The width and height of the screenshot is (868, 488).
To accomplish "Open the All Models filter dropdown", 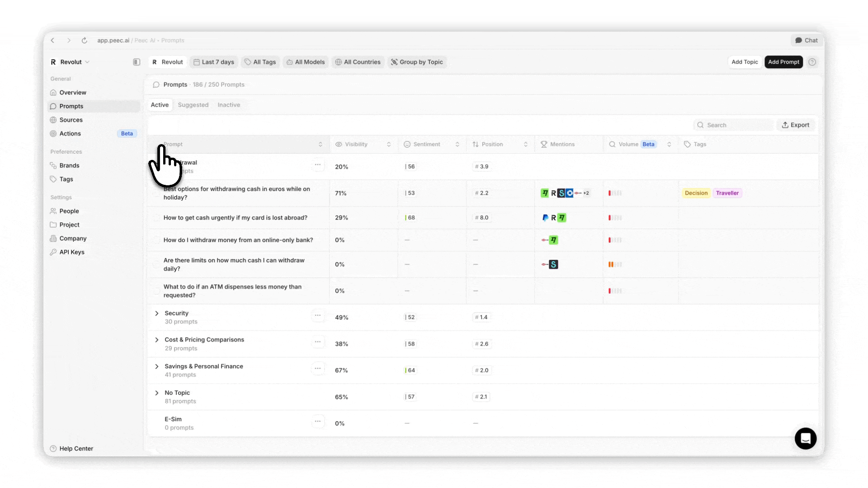I will (306, 62).
